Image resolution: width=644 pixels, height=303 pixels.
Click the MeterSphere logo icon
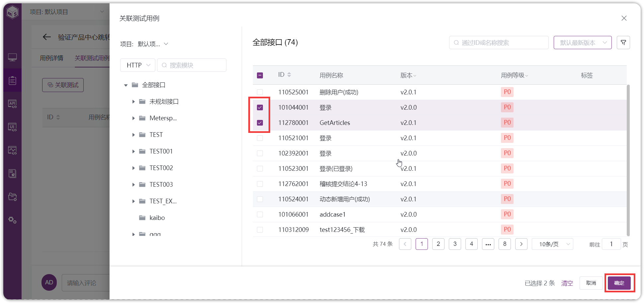[12, 13]
